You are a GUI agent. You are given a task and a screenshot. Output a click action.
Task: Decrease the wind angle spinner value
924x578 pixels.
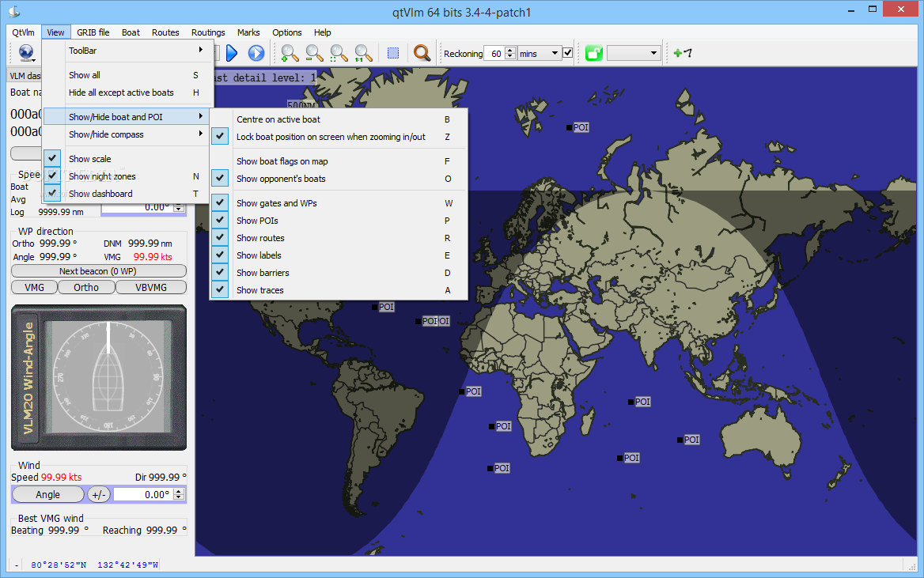click(179, 498)
